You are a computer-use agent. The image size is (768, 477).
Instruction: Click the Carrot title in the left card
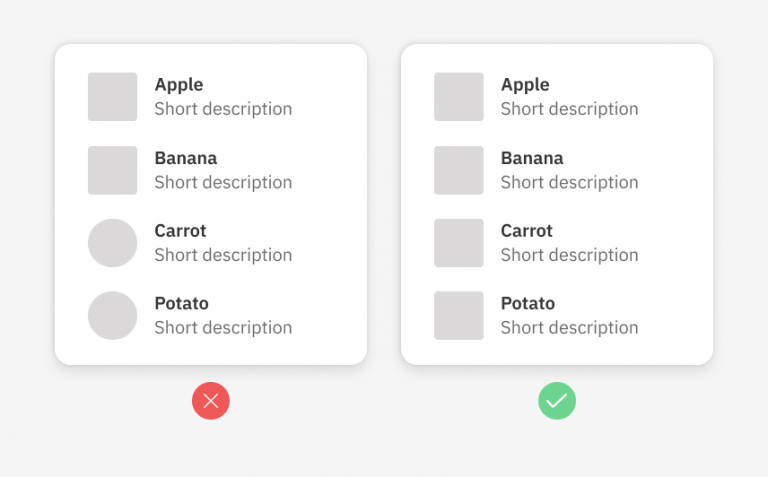click(180, 231)
